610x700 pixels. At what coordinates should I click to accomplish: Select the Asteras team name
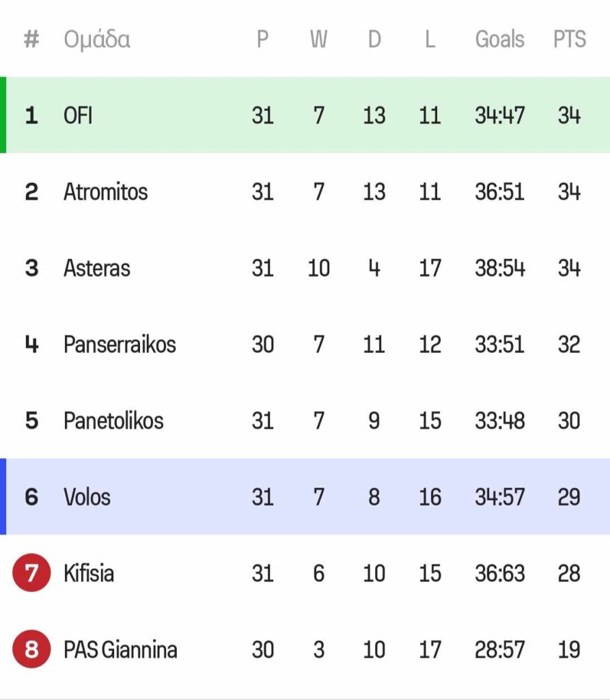[x=97, y=268]
